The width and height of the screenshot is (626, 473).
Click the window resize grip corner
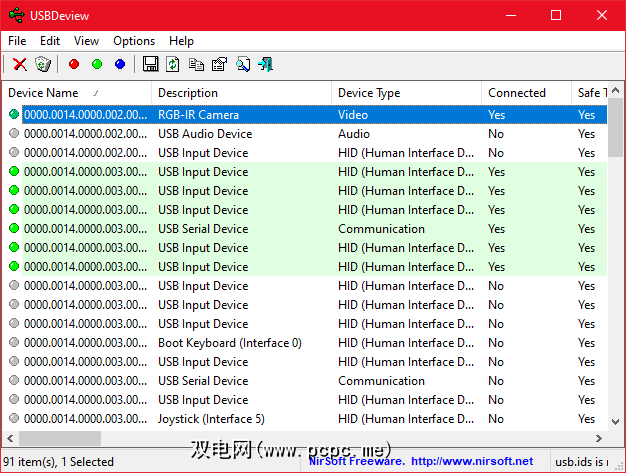pos(618,466)
